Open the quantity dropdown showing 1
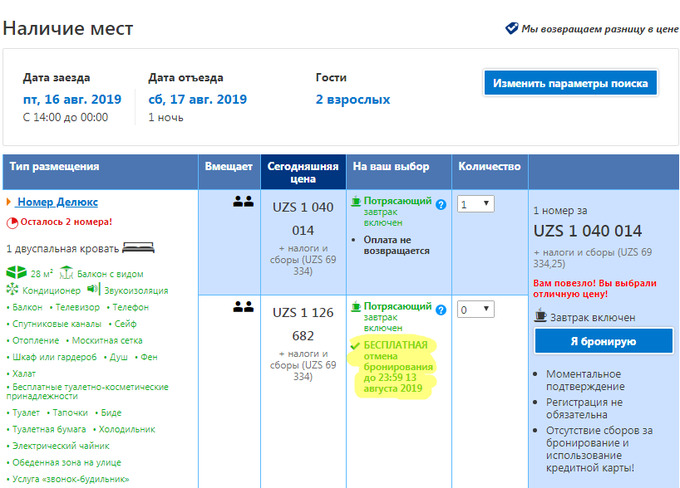This screenshot has width=680, height=488. tap(475, 204)
